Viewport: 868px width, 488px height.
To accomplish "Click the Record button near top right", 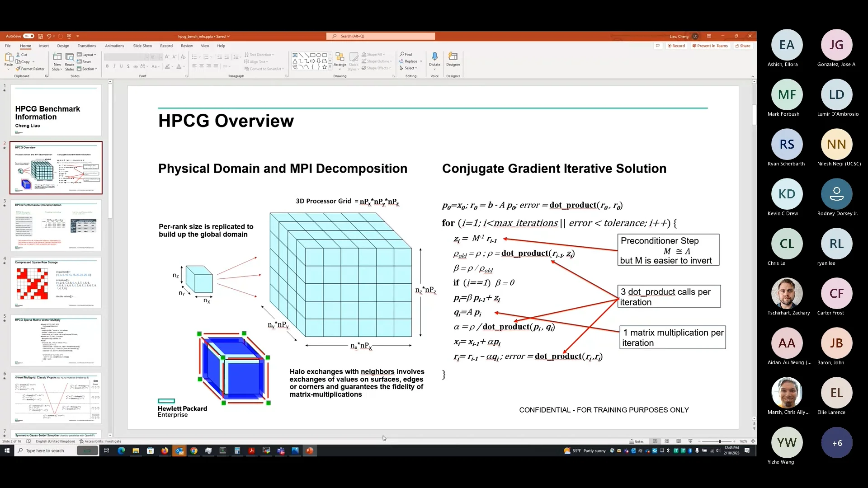I will coord(676,46).
